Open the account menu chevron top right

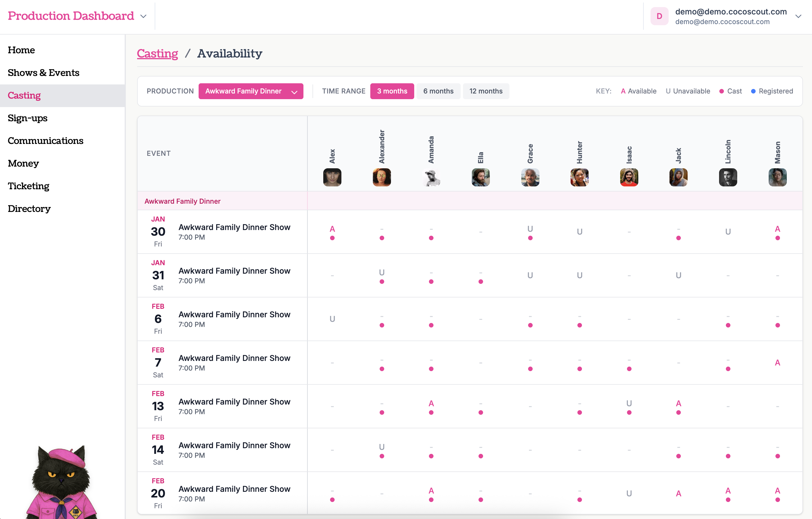coord(798,16)
